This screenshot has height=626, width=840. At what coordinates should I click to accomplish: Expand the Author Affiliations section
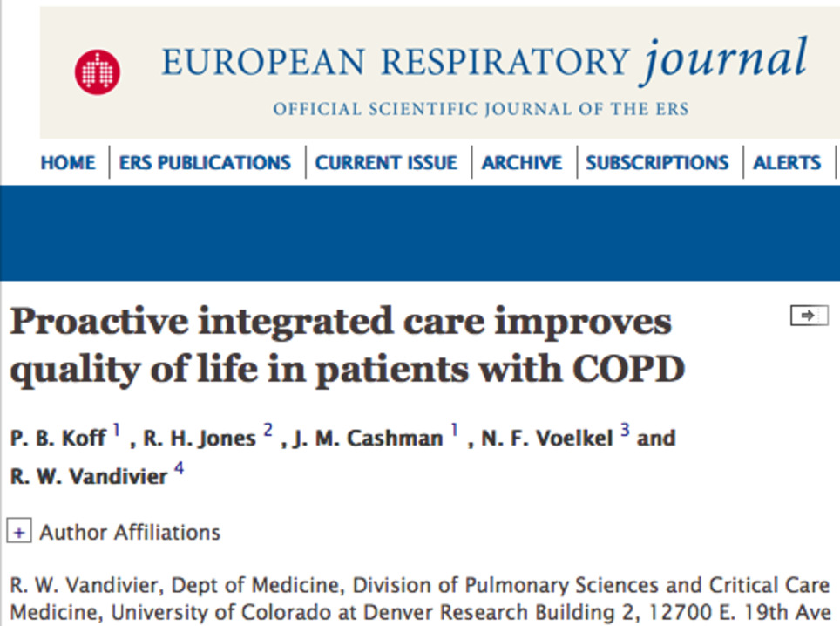pos(19,532)
